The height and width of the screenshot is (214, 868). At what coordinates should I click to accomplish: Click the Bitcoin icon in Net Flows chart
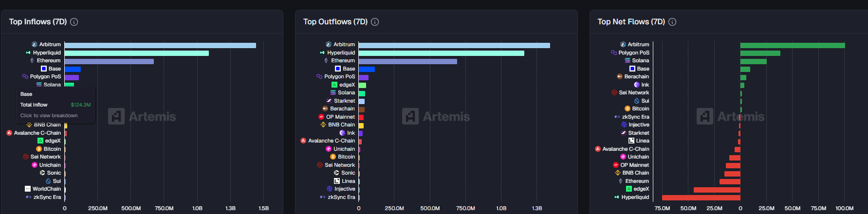[x=628, y=108]
